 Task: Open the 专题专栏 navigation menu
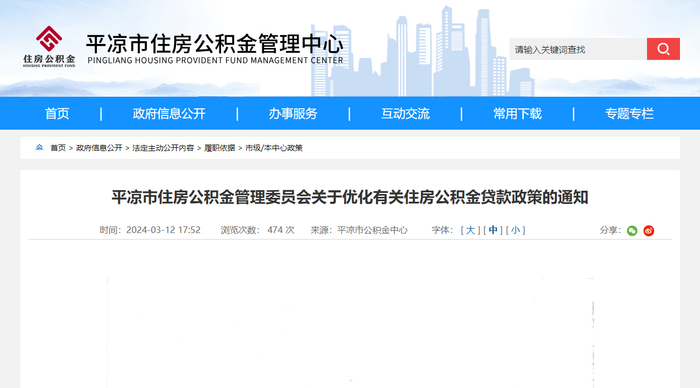click(629, 113)
